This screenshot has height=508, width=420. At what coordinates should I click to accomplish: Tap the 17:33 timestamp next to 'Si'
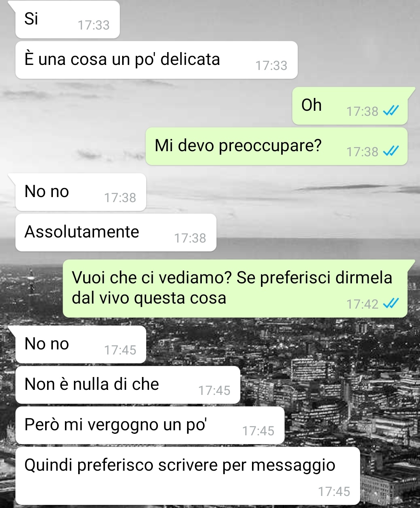(94, 25)
